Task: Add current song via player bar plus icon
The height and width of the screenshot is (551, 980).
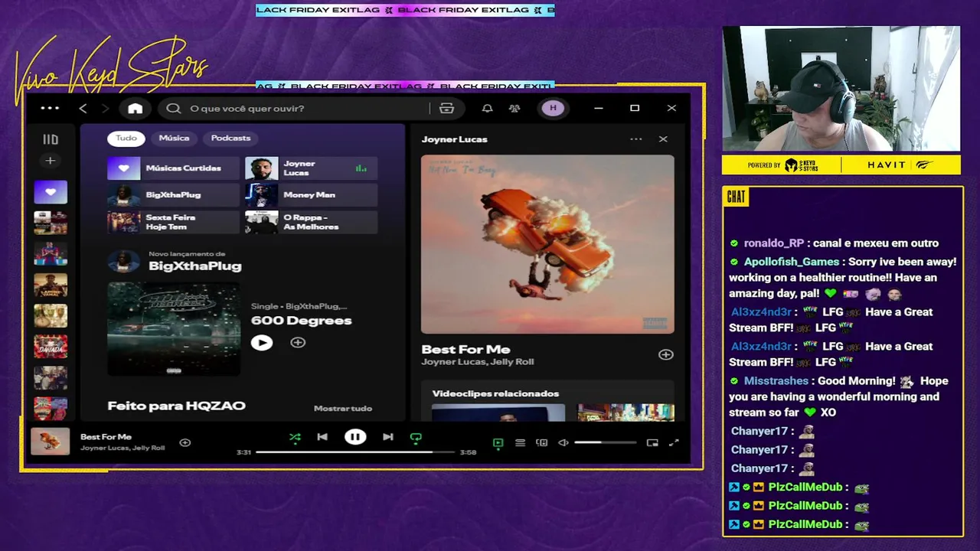Action: tap(185, 442)
